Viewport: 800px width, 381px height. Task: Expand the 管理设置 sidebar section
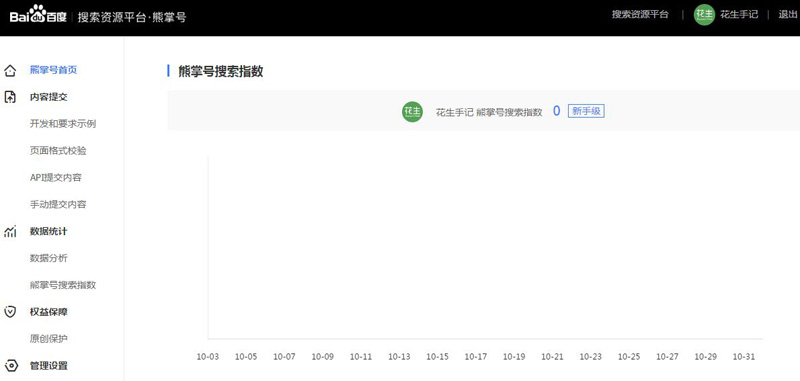pyautogui.click(x=48, y=366)
